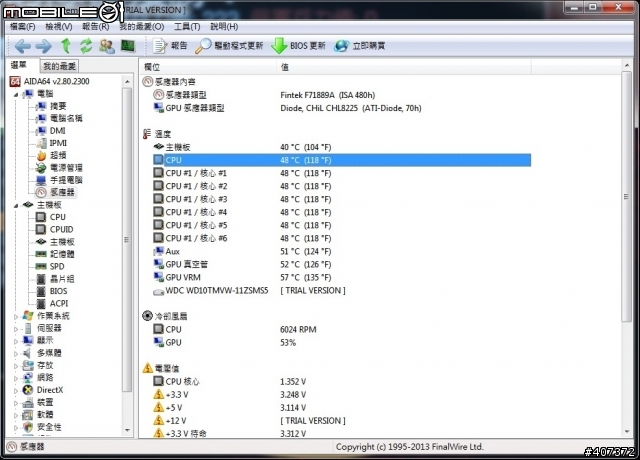Open the green monitor graph icon
640x460 pixels.
[x=128, y=45]
